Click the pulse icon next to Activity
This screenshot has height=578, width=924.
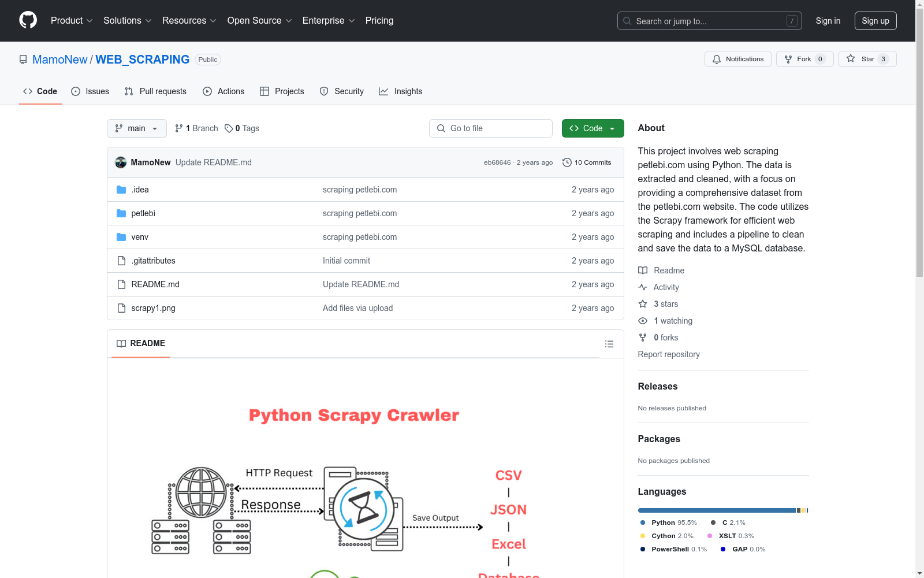(643, 287)
